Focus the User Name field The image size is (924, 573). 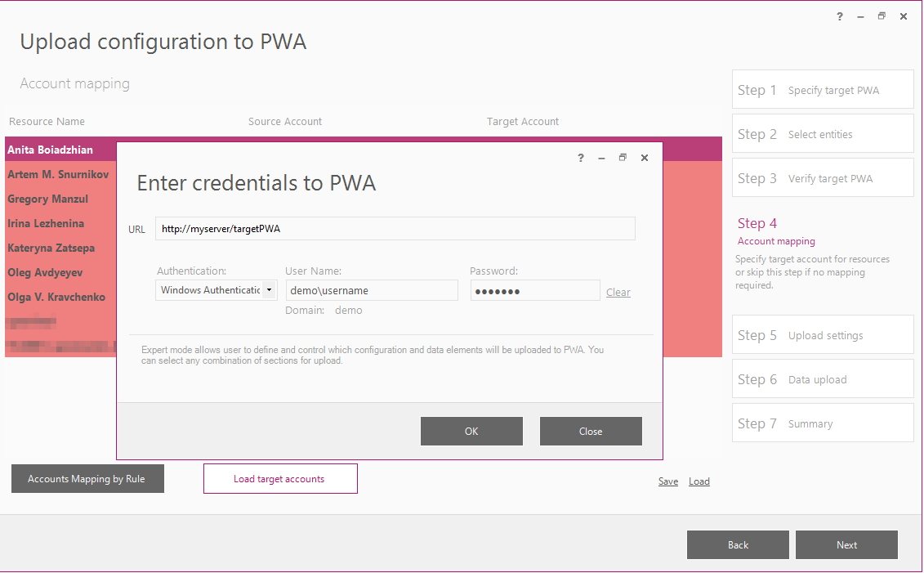click(372, 291)
